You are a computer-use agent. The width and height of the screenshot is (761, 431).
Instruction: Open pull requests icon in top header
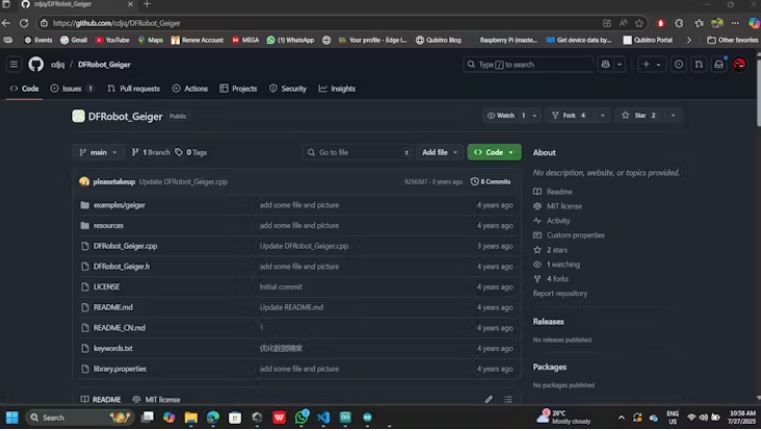tap(698, 64)
